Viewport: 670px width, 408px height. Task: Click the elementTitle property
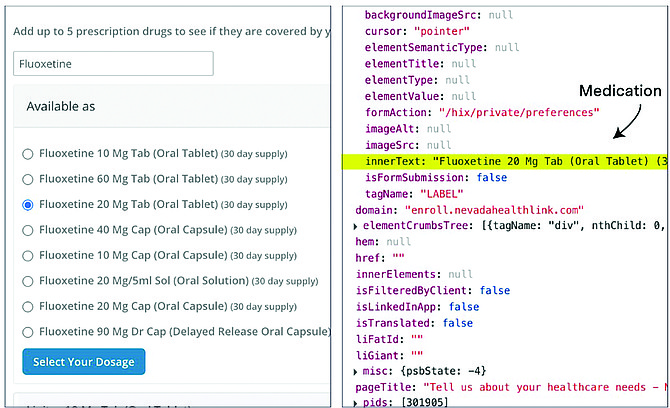tap(420, 64)
